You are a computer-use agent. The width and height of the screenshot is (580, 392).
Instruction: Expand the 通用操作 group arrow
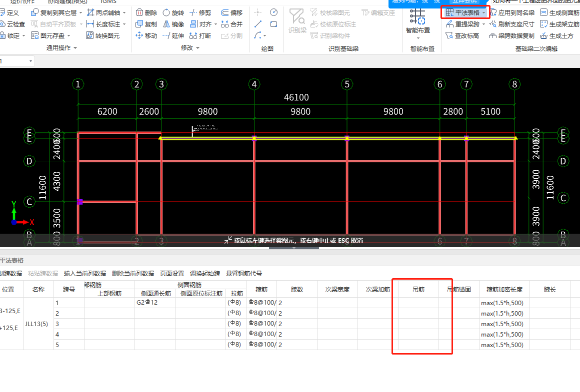coord(75,48)
